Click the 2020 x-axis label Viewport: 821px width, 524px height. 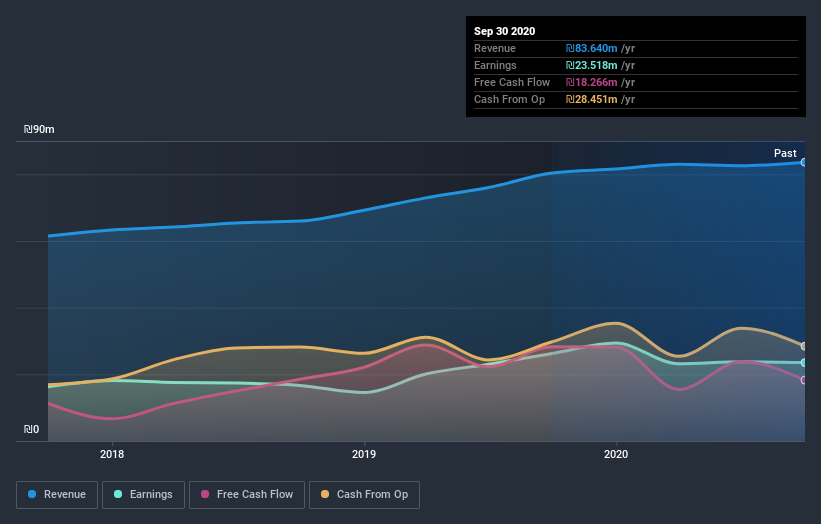[616, 454]
